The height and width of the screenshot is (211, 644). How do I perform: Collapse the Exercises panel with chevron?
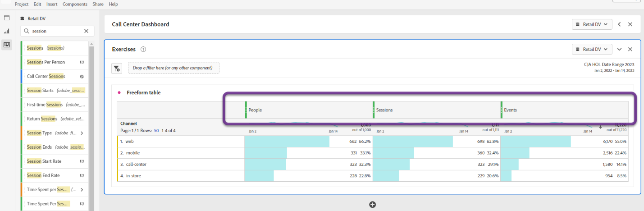[x=620, y=49]
